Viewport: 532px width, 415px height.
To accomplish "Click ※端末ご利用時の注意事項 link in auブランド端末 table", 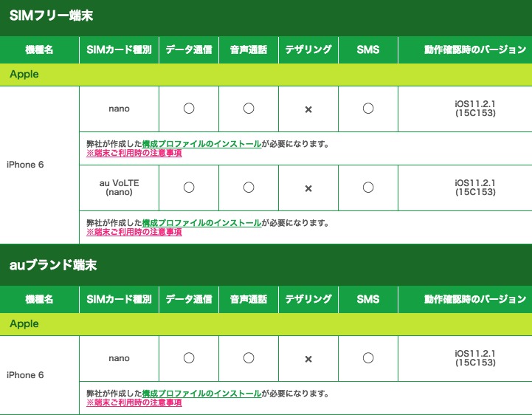I will [134, 403].
